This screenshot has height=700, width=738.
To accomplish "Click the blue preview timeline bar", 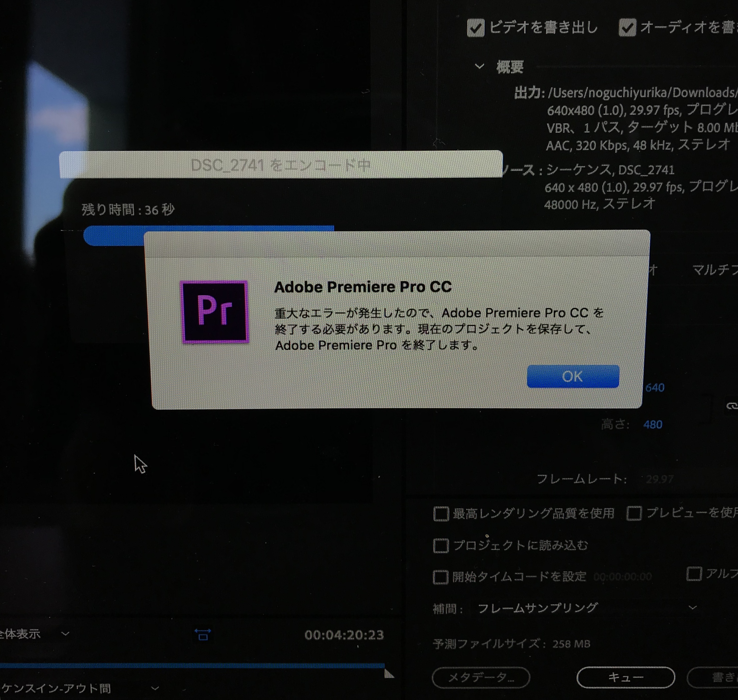I will [192, 665].
